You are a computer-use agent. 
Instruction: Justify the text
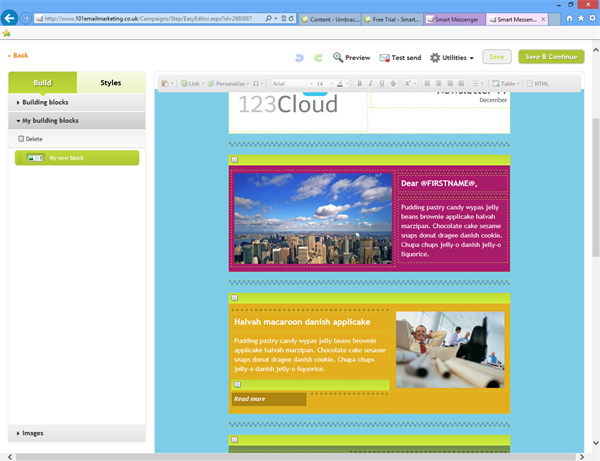461,83
